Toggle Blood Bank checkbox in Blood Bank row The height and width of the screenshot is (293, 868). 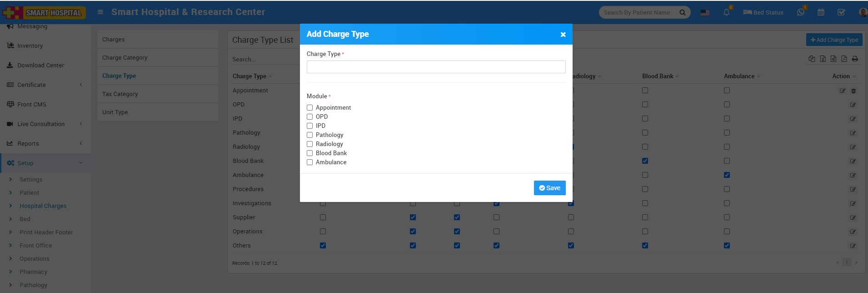[645, 161]
